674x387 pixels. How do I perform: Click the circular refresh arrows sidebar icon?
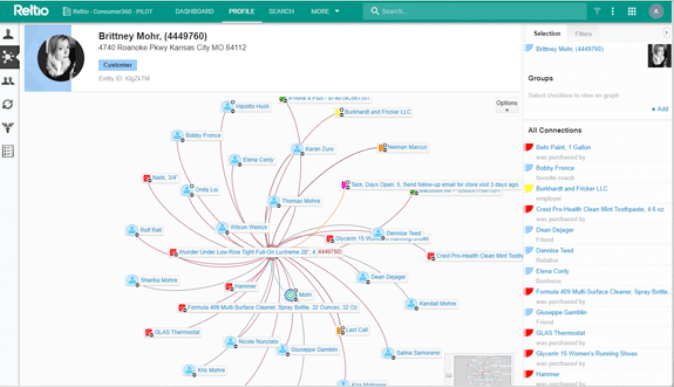pyautogui.click(x=8, y=104)
